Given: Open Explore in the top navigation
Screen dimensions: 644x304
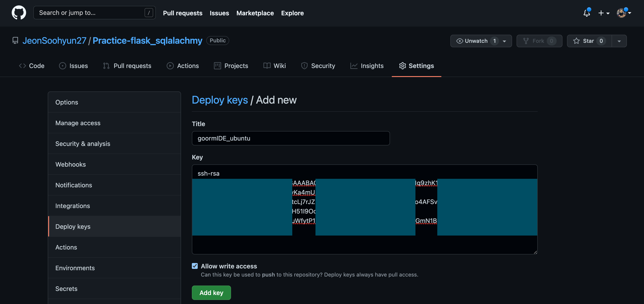Looking at the screenshot, I should pos(292,13).
